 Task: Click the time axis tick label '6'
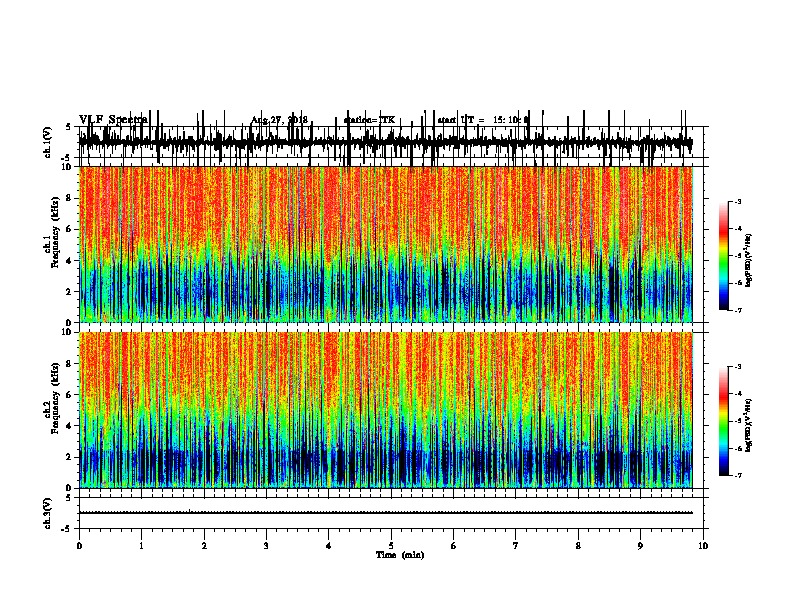pyautogui.click(x=454, y=545)
